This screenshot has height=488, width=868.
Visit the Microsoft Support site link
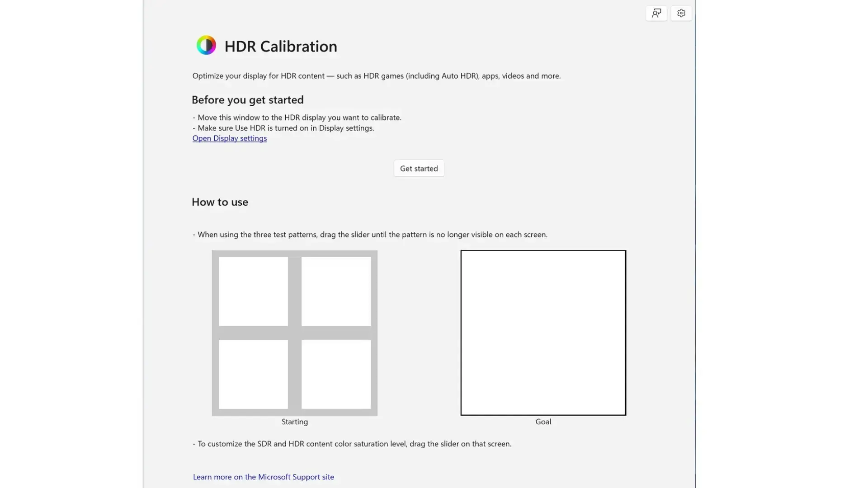[x=263, y=477]
